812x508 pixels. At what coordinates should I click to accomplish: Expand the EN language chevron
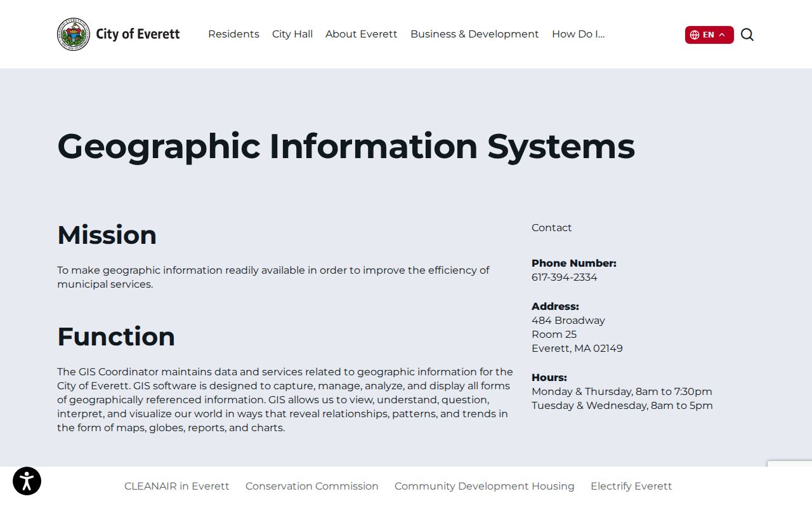click(x=722, y=35)
